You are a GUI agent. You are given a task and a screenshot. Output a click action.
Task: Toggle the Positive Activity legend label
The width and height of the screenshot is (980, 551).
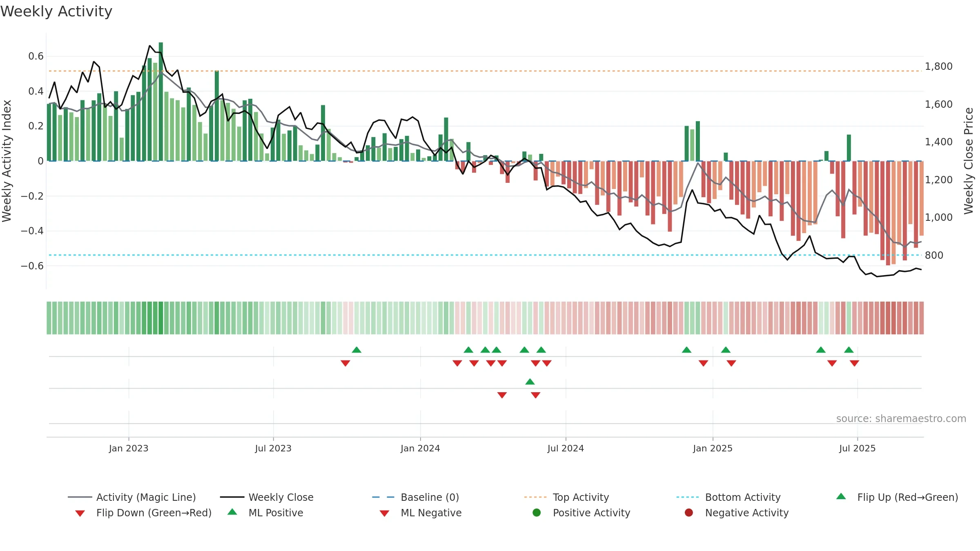pyautogui.click(x=592, y=513)
